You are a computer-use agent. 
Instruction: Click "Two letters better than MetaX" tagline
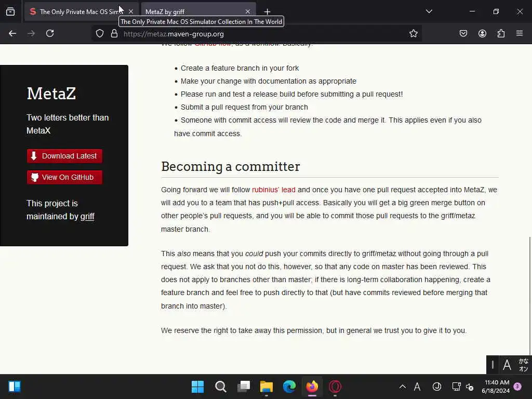(x=68, y=124)
